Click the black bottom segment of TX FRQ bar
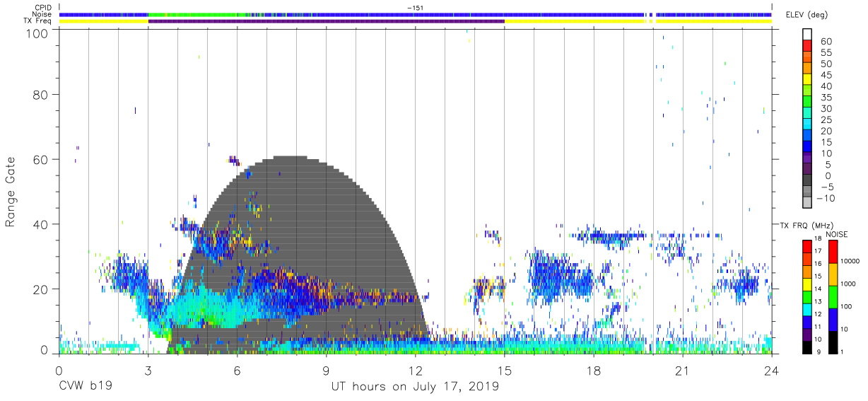Viewport: 868px width, 401px height. coord(807,347)
